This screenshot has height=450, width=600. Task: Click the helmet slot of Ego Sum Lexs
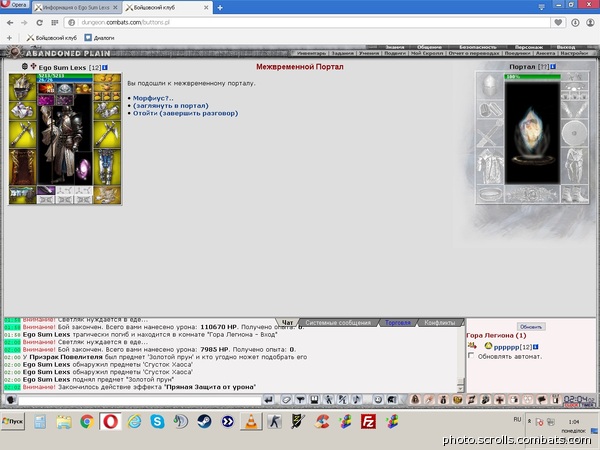pos(23,87)
